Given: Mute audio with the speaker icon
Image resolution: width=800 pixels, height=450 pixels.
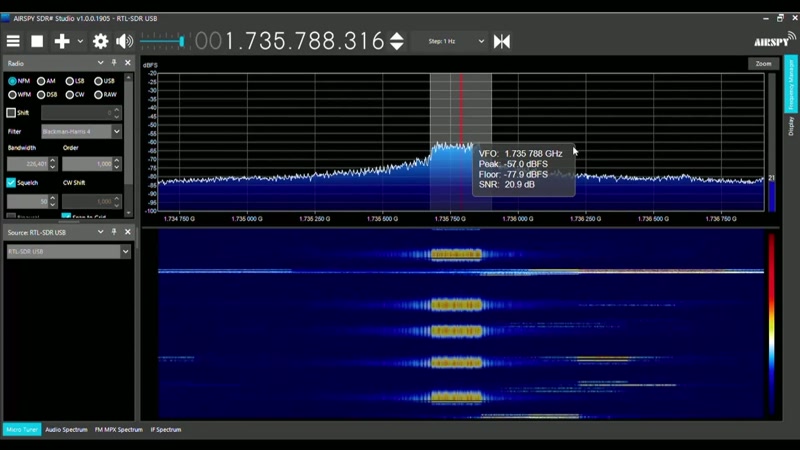Looking at the screenshot, I should click(124, 41).
